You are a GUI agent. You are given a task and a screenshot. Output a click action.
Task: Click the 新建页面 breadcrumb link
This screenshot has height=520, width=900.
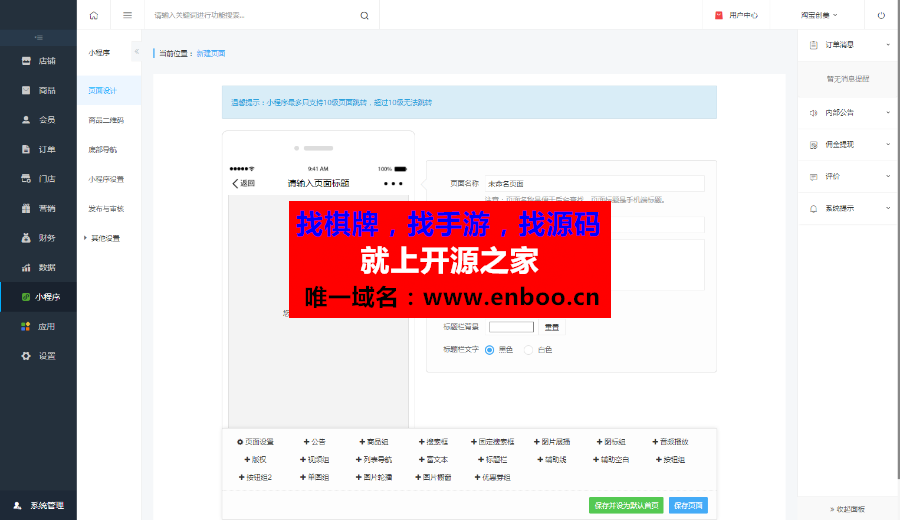click(x=211, y=53)
